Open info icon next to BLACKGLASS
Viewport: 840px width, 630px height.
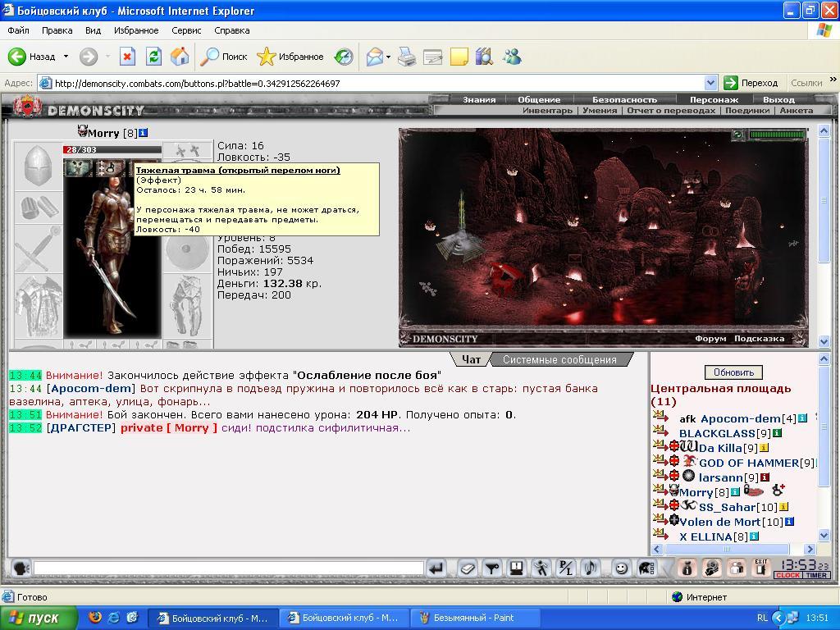point(778,433)
